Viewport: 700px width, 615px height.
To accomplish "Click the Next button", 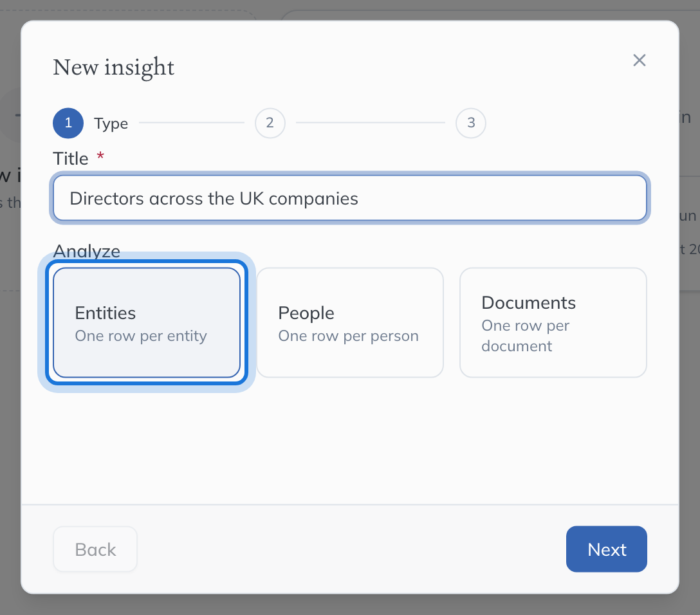I will click(606, 549).
